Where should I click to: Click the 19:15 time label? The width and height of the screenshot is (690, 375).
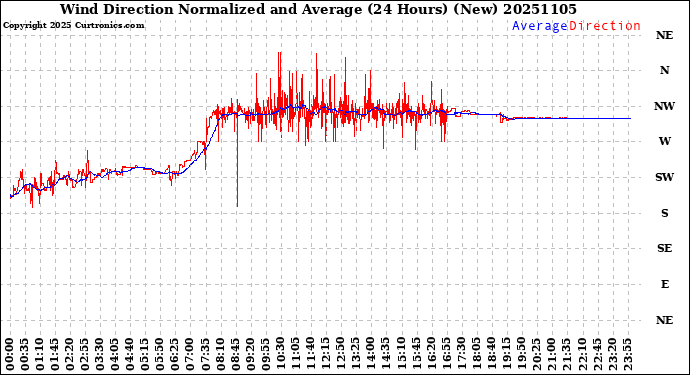tap(506, 355)
